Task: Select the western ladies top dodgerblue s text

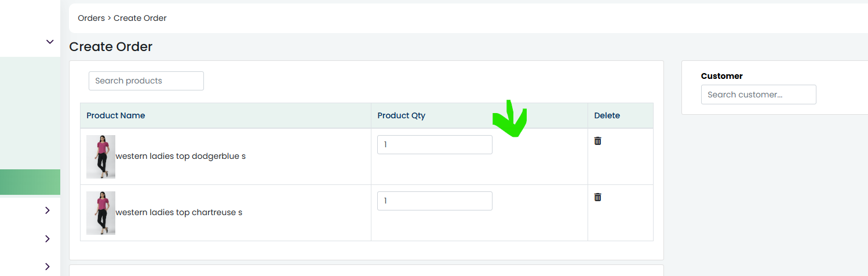Action: coord(181,157)
